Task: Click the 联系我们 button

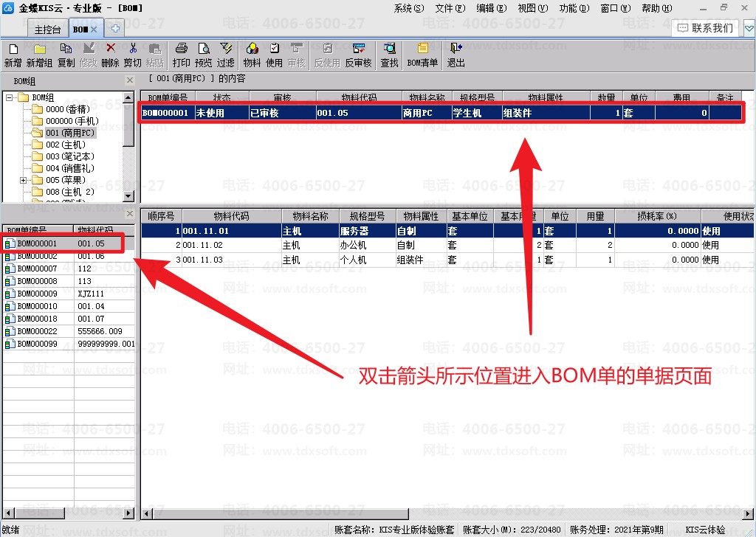Action: click(x=706, y=29)
